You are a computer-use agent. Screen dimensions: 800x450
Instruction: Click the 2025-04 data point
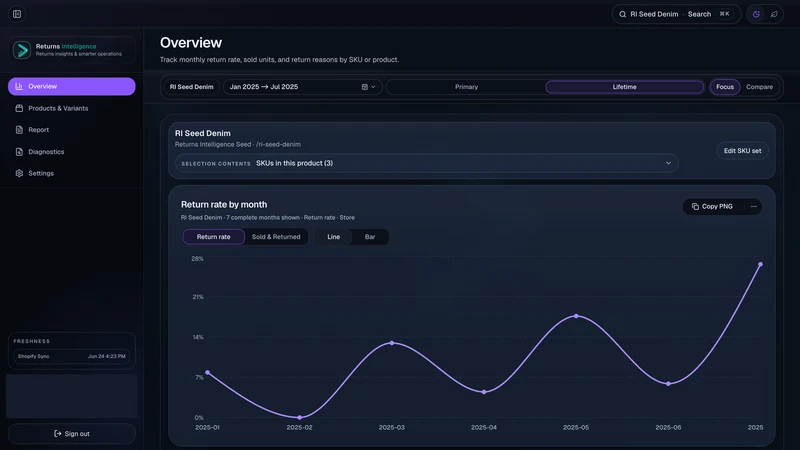coord(484,392)
